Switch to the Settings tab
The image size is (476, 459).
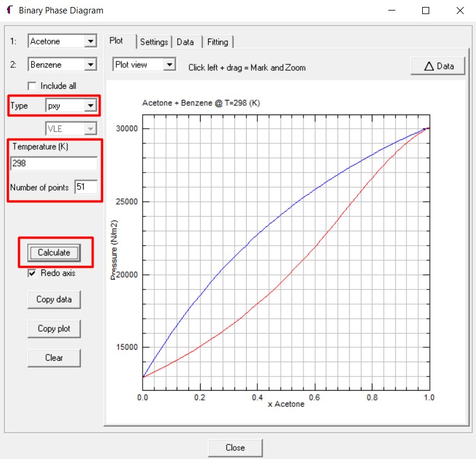pos(154,42)
